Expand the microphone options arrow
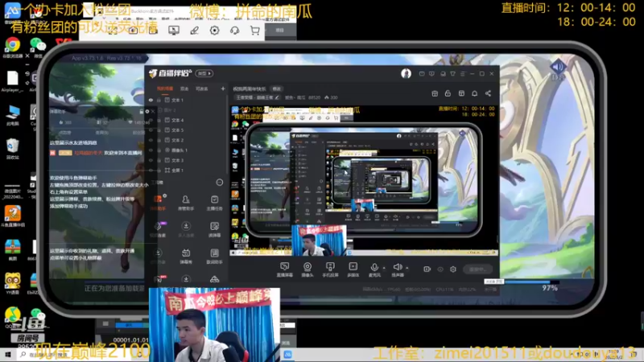The image size is (644, 362). 384,268
